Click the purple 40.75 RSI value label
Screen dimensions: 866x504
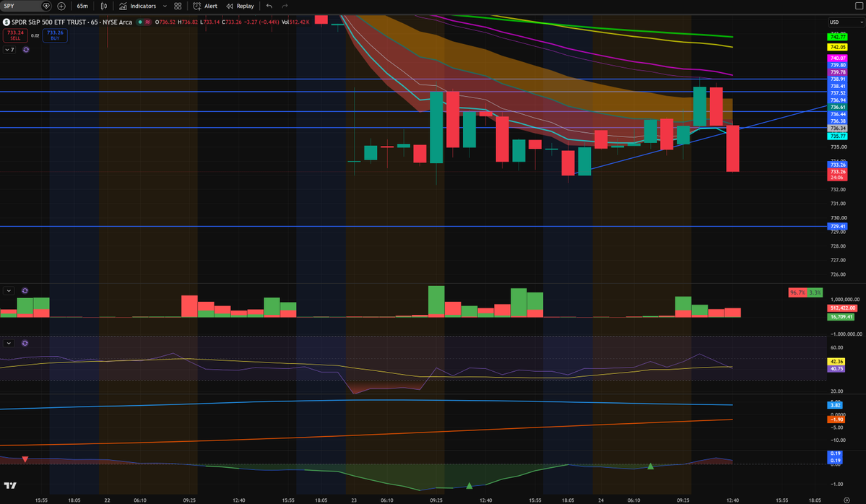tap(836, 369)
